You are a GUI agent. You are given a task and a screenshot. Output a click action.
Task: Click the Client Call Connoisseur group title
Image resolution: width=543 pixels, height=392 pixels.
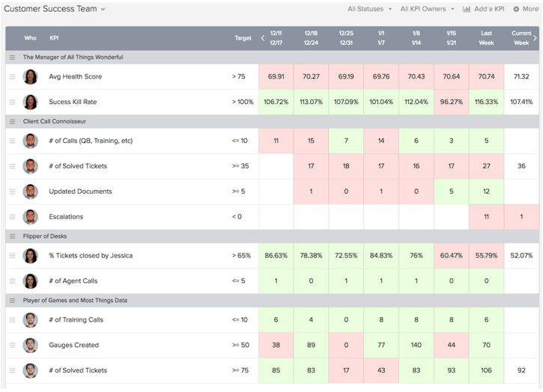[55, 121]
